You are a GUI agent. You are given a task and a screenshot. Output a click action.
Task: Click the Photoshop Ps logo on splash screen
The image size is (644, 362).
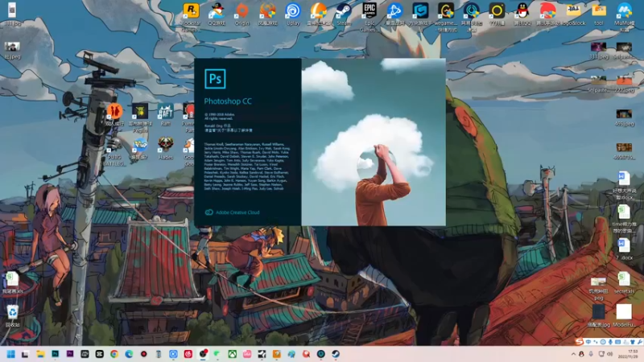(215, 79)
